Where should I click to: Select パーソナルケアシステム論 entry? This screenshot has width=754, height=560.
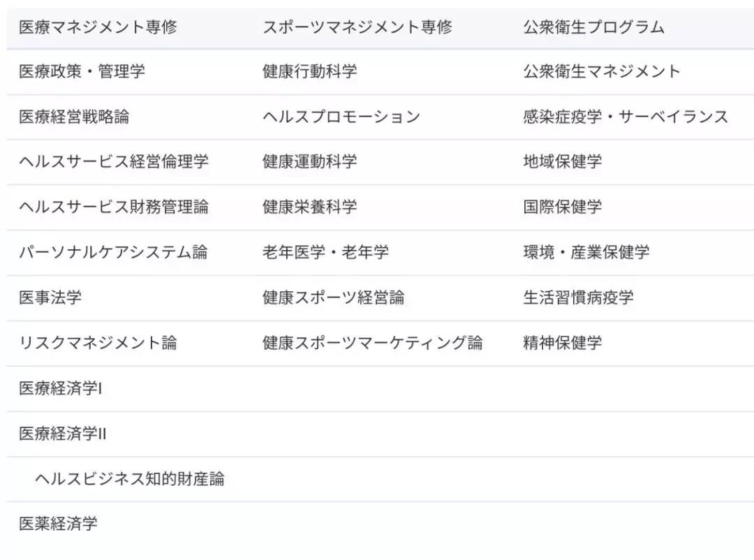114,252
